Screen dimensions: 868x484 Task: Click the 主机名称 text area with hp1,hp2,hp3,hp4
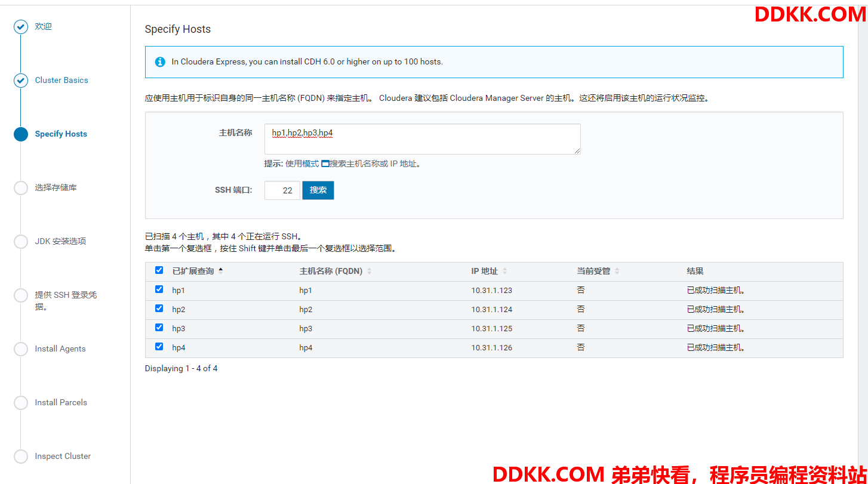click(423, 139)
